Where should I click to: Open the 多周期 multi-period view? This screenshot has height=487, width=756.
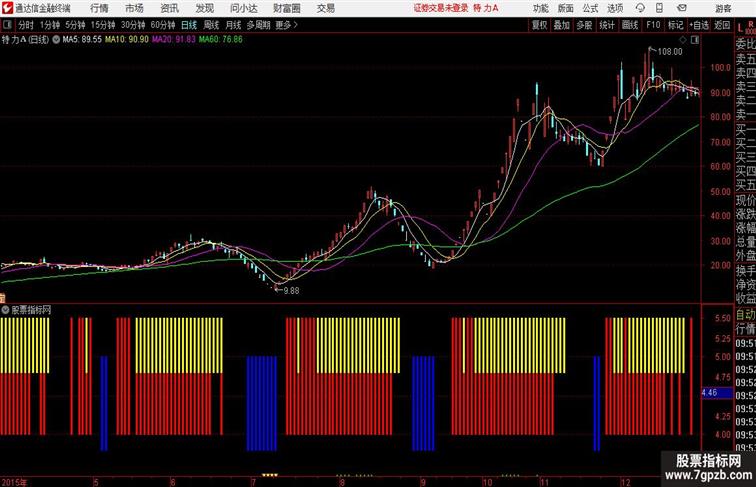pos(258,25)
